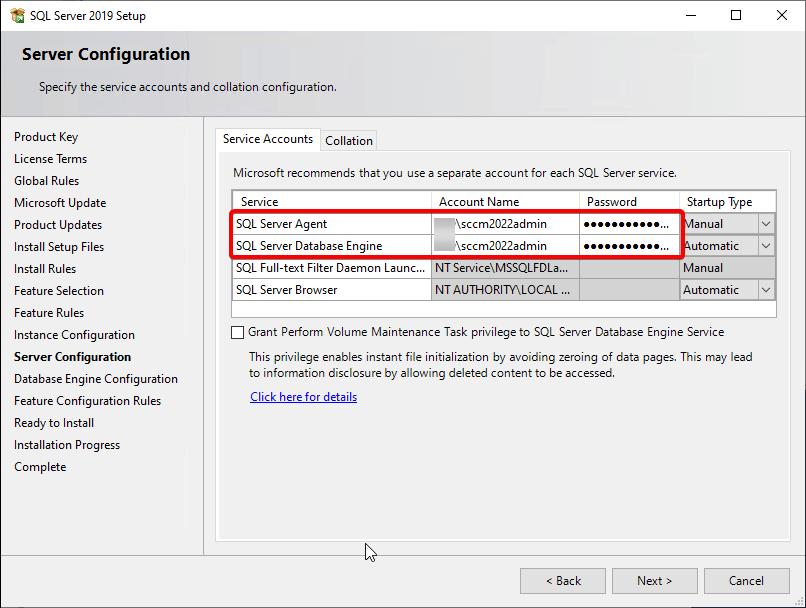Click the Startup Type column header

727,202
